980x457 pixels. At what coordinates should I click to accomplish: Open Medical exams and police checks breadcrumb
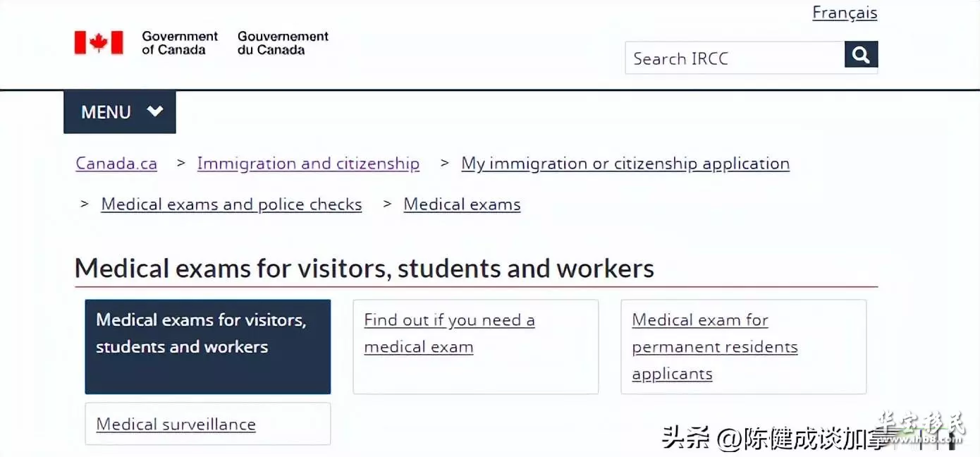(231, 205)
